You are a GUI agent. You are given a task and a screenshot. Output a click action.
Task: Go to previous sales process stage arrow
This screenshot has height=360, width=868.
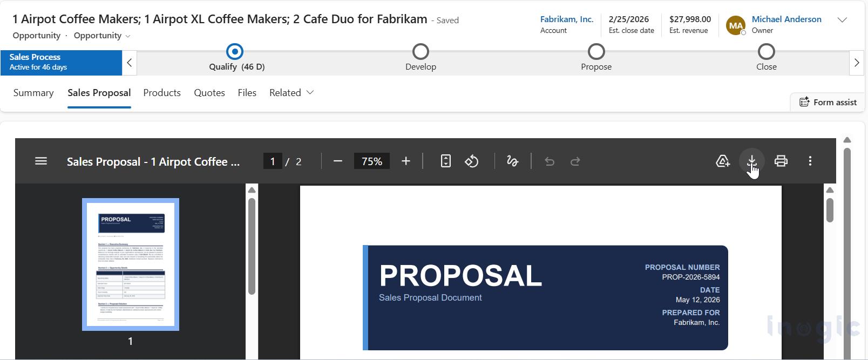130,63
